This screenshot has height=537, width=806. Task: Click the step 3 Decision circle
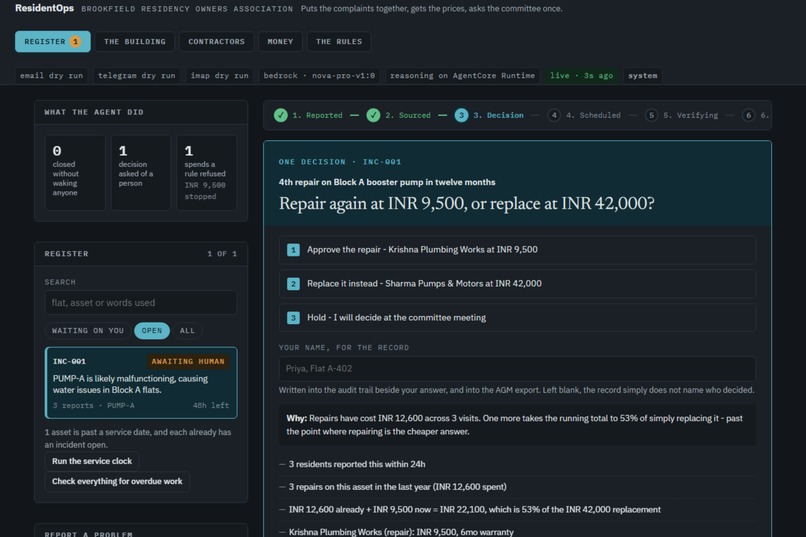pyautogui.click(x=461, y=115)
